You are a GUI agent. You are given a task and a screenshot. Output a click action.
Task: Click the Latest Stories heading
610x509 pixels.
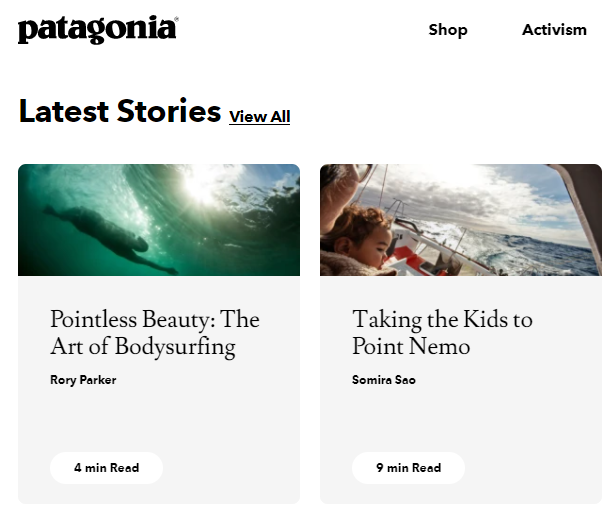(x=119, y=111)
